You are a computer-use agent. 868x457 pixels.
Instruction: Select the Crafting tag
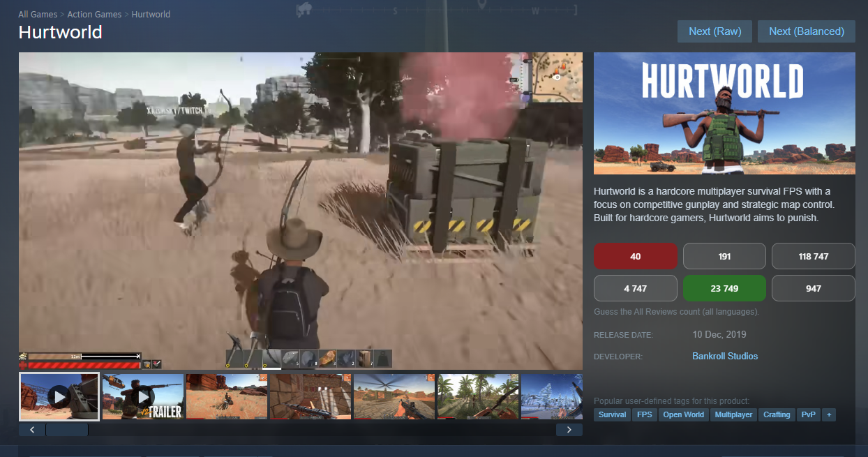point(777,414)
